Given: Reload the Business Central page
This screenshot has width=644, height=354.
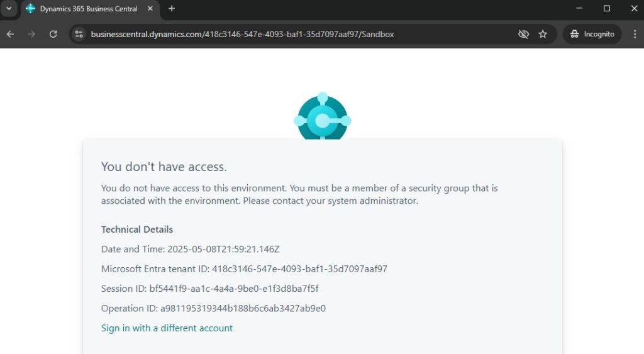Looking at the screenshot, I should tap(53, 34).
